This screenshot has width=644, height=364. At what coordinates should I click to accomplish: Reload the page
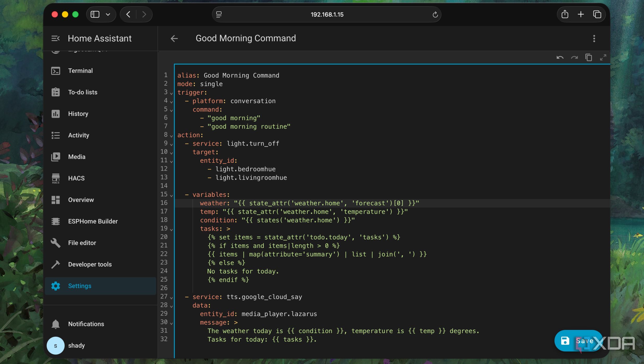coord(435,15)
